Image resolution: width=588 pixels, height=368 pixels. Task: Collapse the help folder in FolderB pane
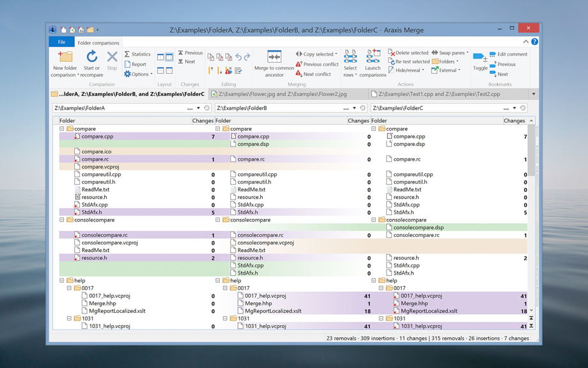coord(218,280)
